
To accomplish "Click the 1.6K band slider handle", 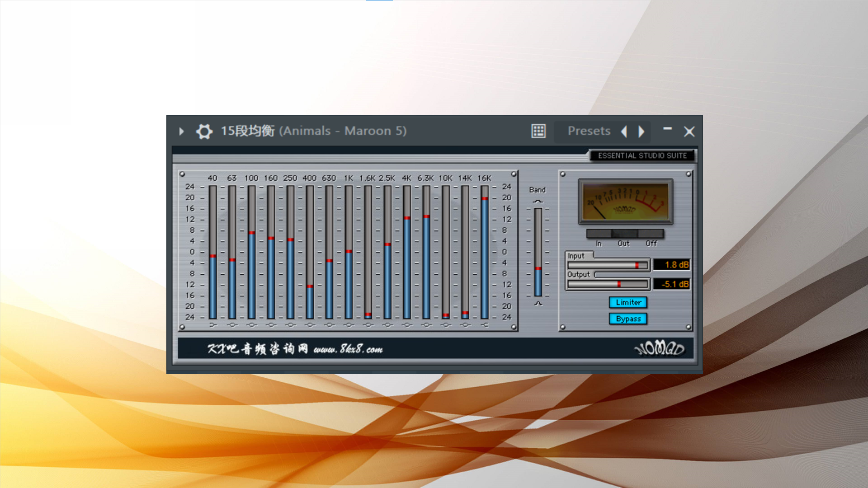I will pyautogui.click(x=368, y=314).
